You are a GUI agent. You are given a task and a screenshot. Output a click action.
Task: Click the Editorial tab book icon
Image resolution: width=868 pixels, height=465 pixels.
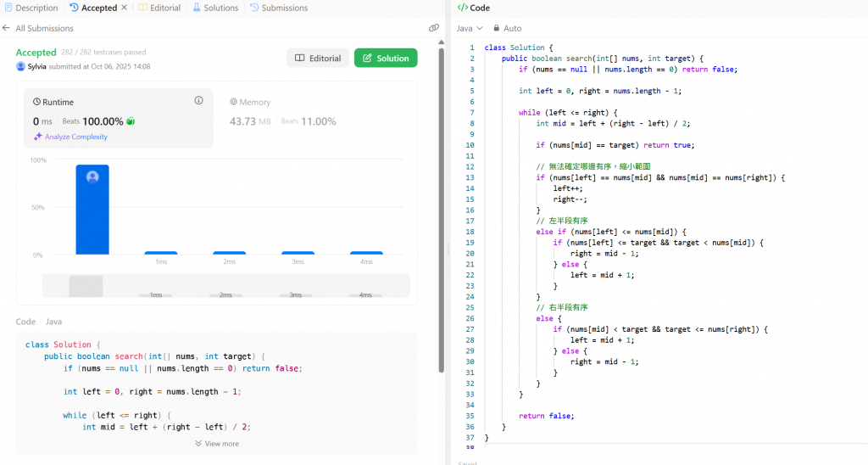142,8
